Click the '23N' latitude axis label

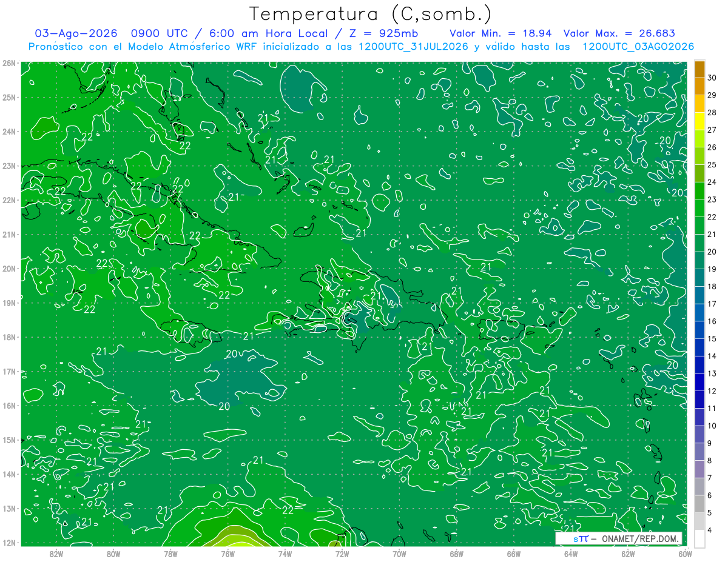coord(8,166)
